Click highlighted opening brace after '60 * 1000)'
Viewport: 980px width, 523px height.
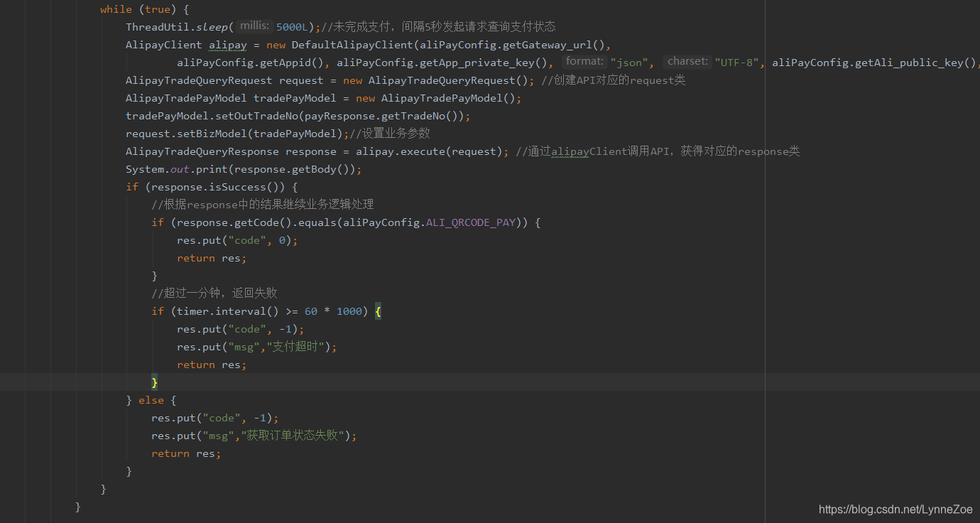pos(378,311)
